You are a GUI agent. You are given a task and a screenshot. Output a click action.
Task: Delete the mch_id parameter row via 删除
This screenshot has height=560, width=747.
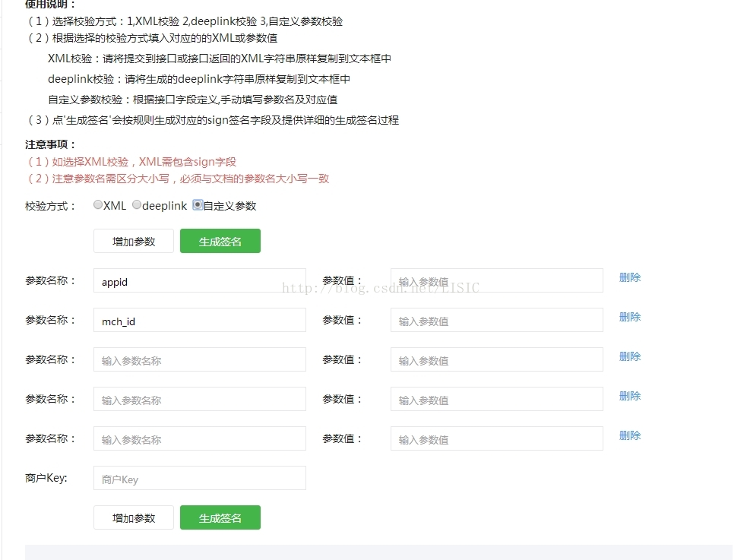point(630,317)
